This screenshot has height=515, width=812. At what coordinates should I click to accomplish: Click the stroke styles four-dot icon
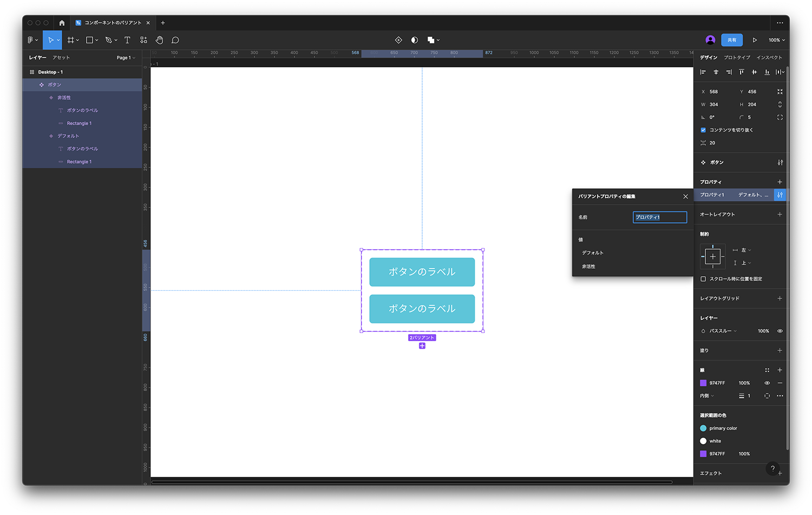coord(767,370)
